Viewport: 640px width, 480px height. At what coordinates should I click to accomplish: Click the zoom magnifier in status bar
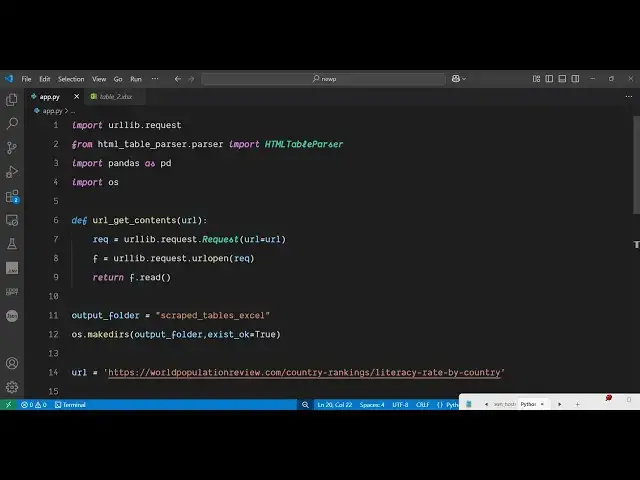pyautogui.click(x=305, y=404)
